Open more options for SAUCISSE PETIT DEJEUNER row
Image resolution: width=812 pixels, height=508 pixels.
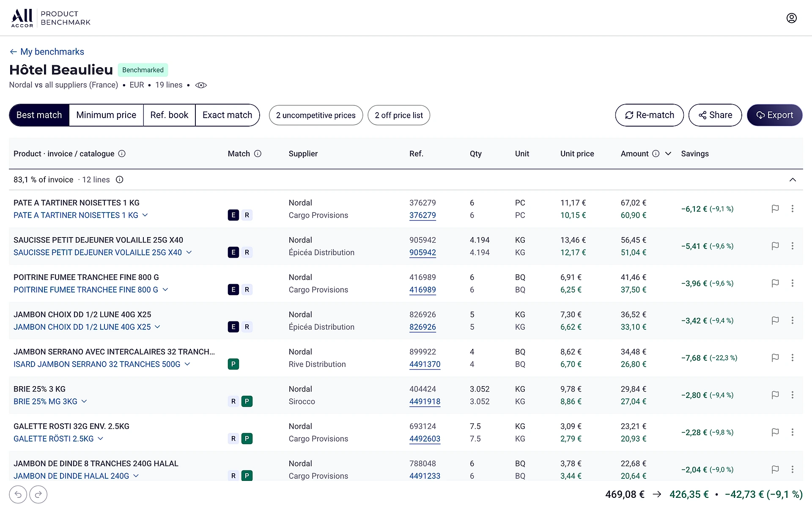tap(793, 246)
